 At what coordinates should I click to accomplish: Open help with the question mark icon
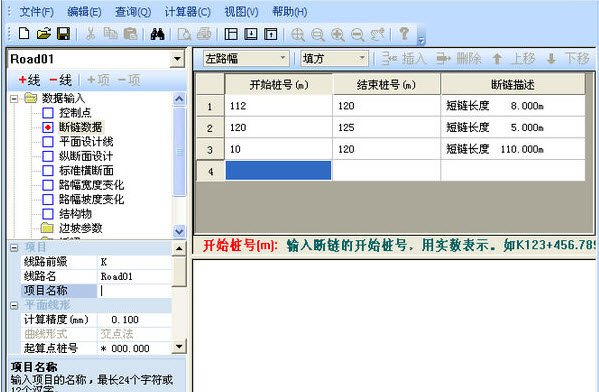point(404,34)
